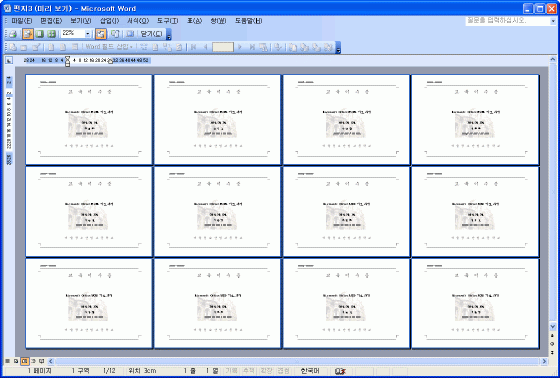This screenshot has height=378, width=560.
Task: Open the Multiple Pages layout icon
Action: coord(52,34)
